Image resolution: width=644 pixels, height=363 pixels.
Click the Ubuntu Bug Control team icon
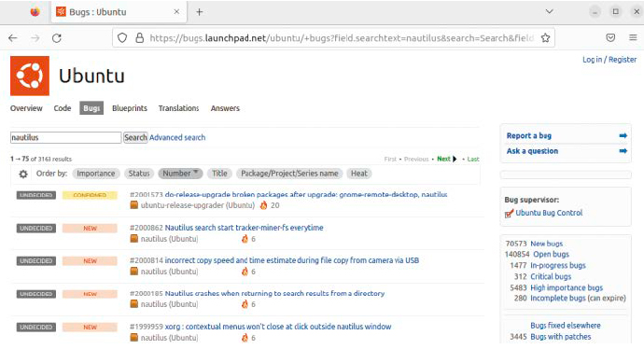(x=509, y=213)
